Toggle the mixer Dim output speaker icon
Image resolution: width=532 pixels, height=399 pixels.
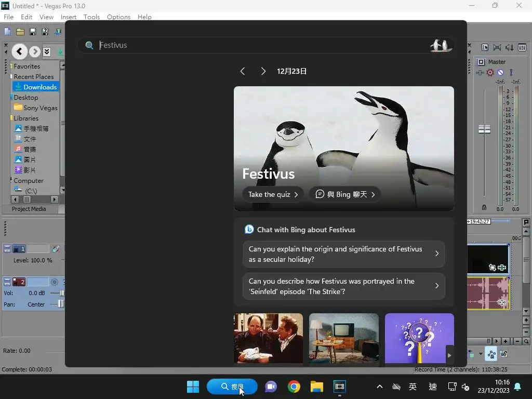click(510, 47)
